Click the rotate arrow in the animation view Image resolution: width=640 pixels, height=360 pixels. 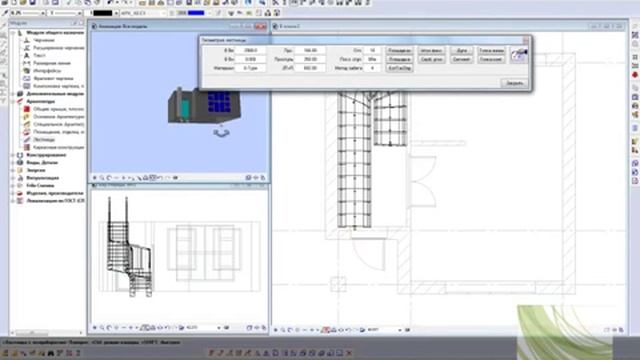221,132
